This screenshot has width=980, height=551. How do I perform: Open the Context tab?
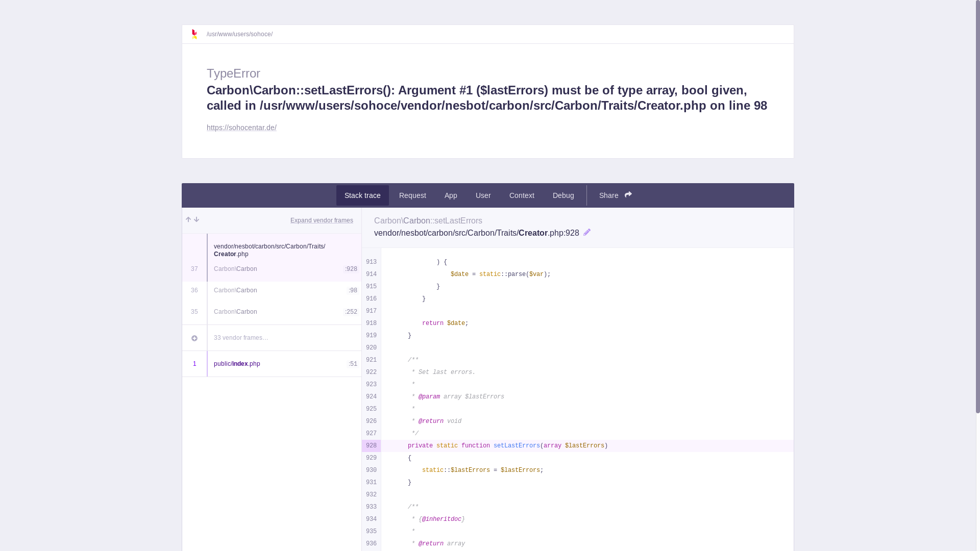point(522,195)
